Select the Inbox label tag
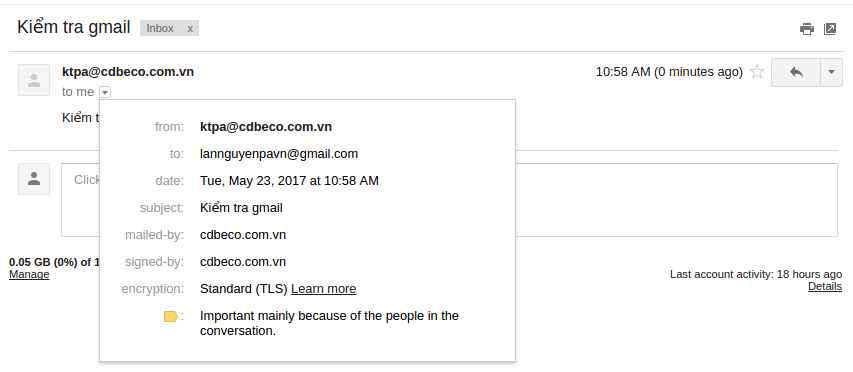 [160, 28]
